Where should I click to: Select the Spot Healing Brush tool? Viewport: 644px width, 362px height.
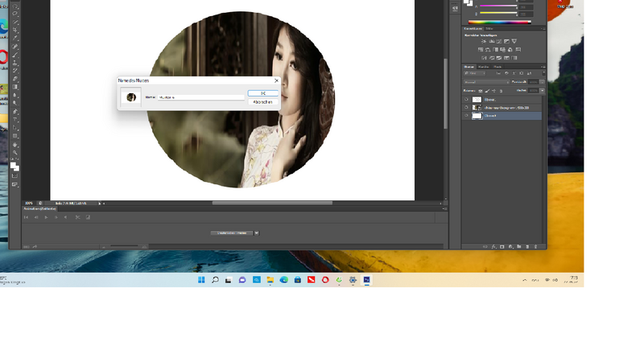[x=15, y=47]
